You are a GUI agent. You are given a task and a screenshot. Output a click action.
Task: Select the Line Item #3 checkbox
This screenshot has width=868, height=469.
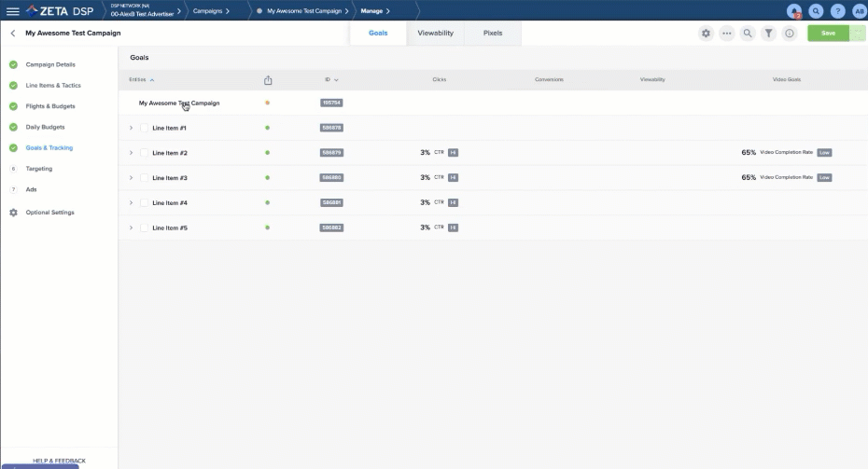pyautogui.click(x=145, y=177)
